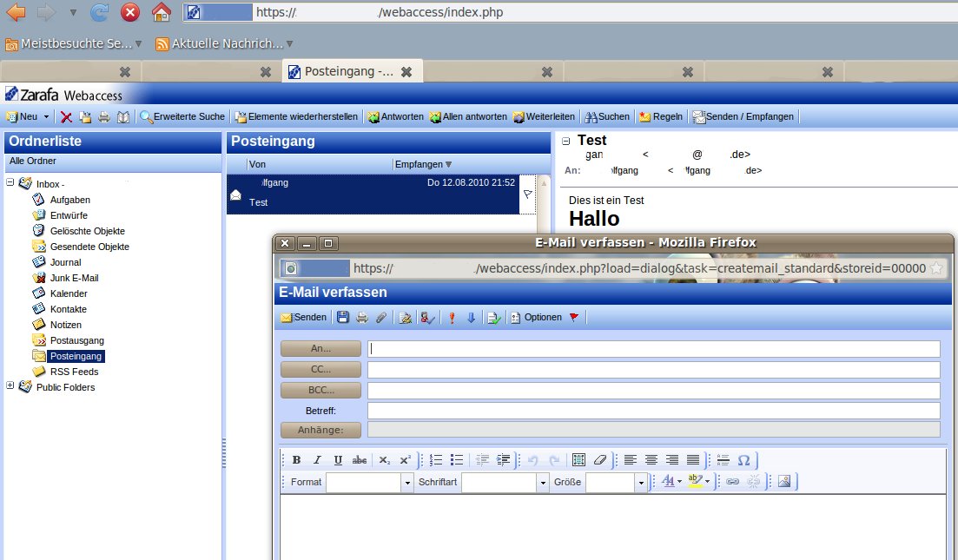
Task: Click the select-all icon in the editor
Action: point(578,460)
